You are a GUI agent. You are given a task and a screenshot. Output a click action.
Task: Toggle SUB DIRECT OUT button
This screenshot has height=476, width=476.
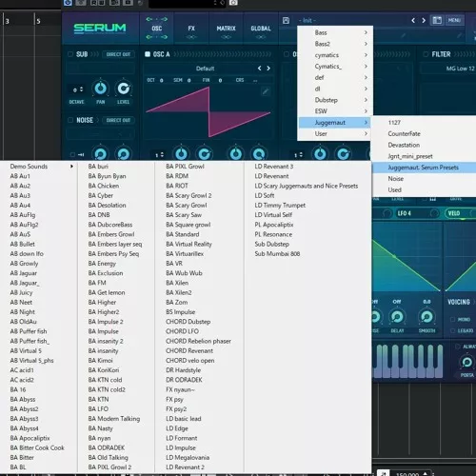[x=118, y=54]
